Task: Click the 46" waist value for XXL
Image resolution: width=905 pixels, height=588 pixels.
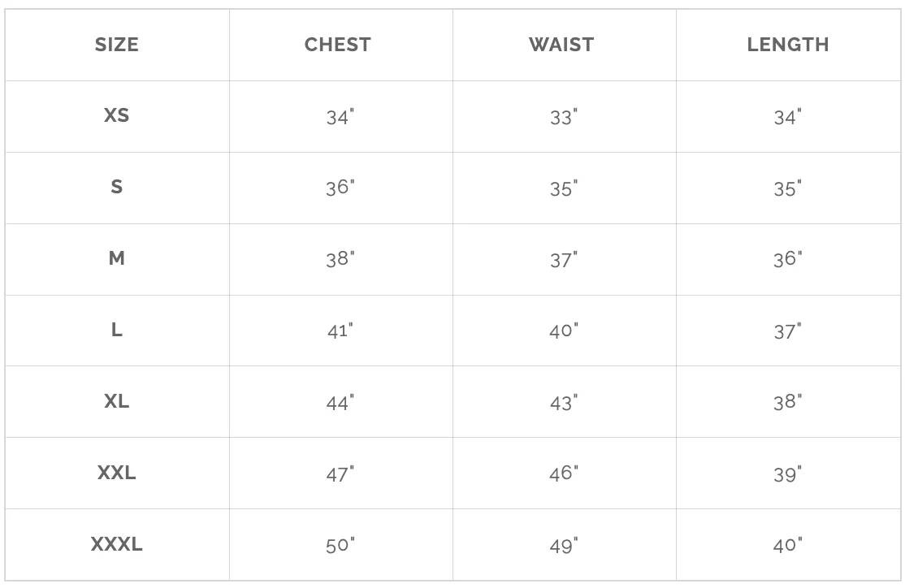Action: (x=563, y=473)
